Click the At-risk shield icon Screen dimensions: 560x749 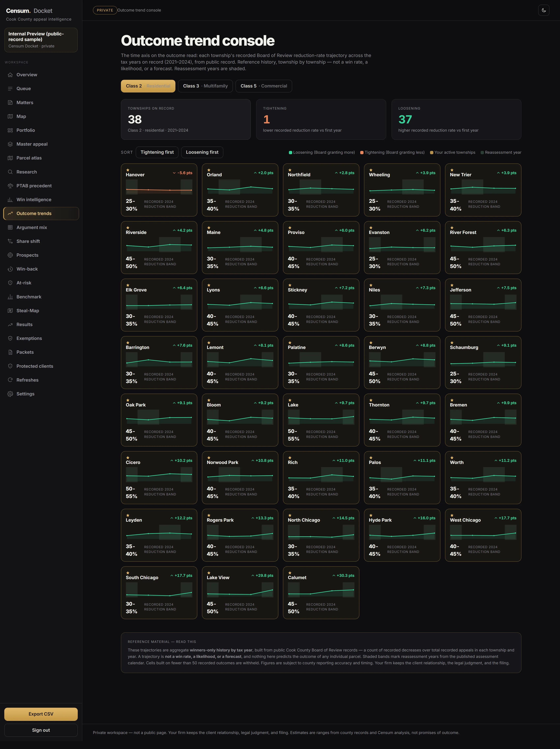(10, 283)
